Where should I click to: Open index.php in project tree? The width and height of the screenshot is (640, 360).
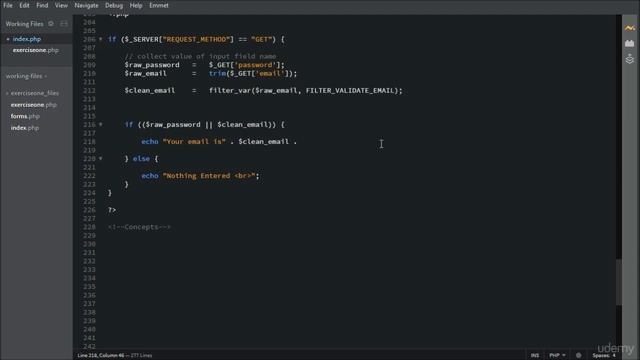pos(24,128)
